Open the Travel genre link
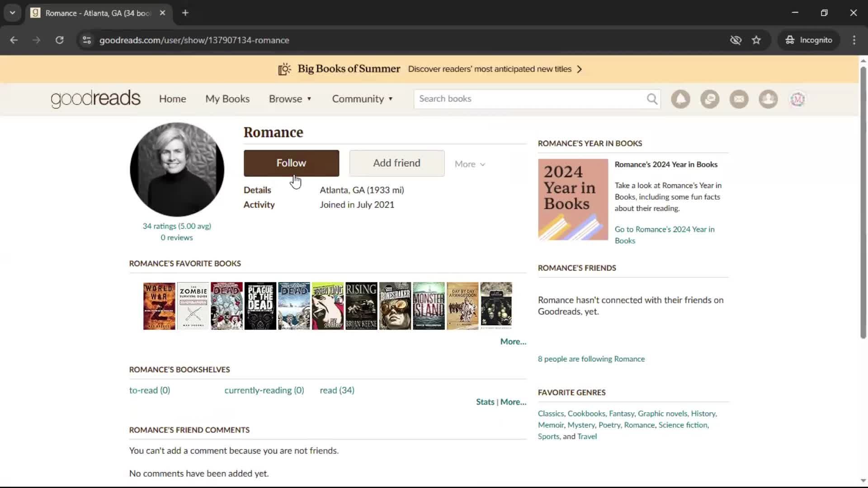 [587, 436]
